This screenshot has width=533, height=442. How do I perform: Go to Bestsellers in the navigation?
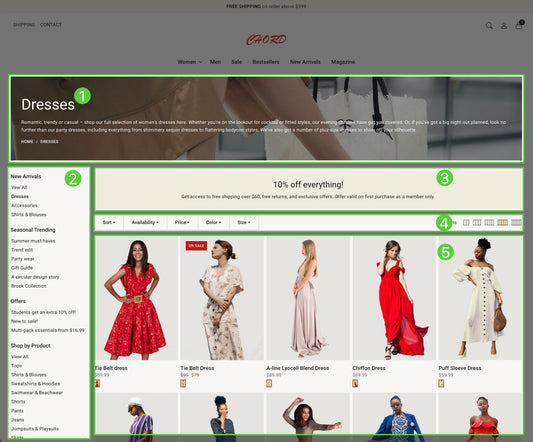point(266,62)
